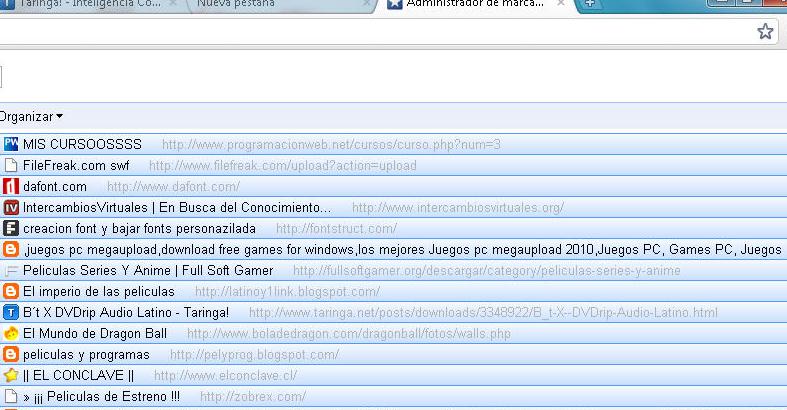Click the IntercambiosVirtuales IV favicon
787x410 pixels.
11,208
